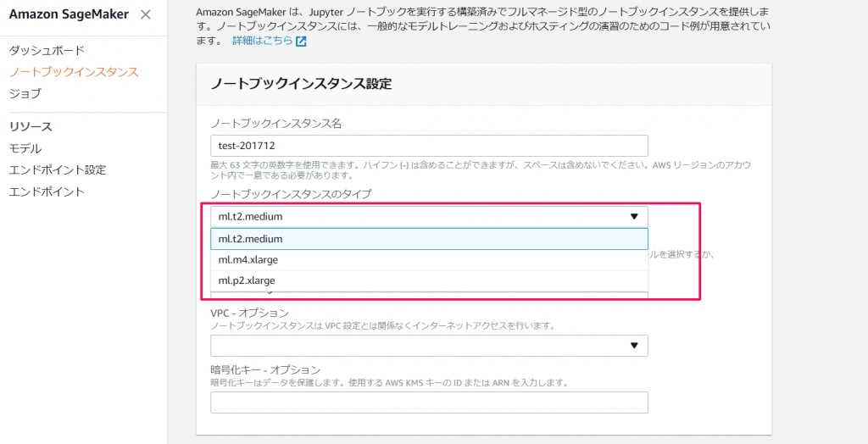
Task: Click the Amazon SageMaker sidebar title
Action: click(x=69, y=15)
